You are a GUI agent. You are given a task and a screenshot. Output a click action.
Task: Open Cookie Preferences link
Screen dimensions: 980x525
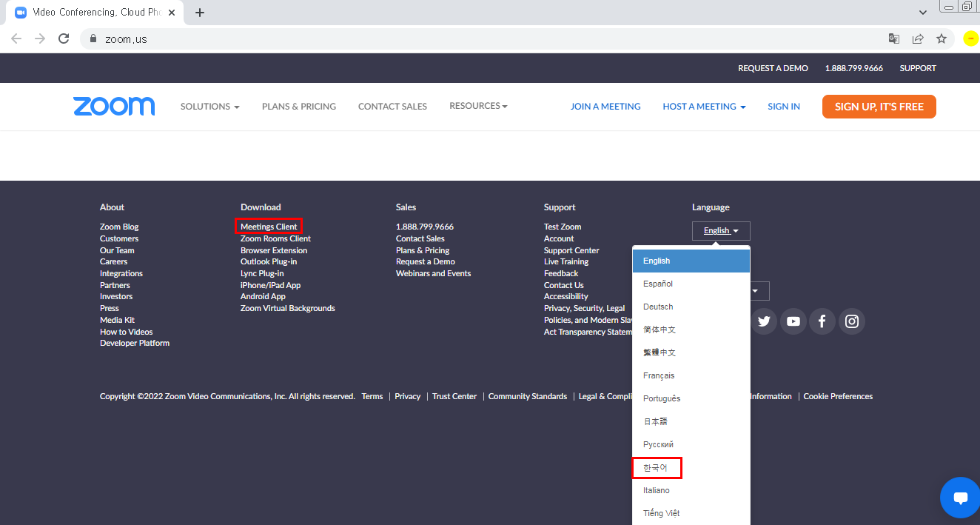(838, 396)
